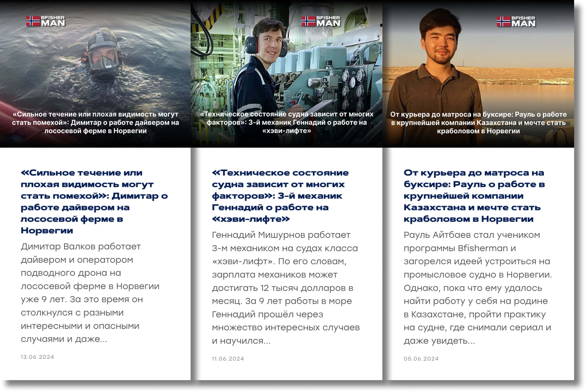Click overlay caption on diver image
The height and width of the screenshot is (392, 586).
95,123
